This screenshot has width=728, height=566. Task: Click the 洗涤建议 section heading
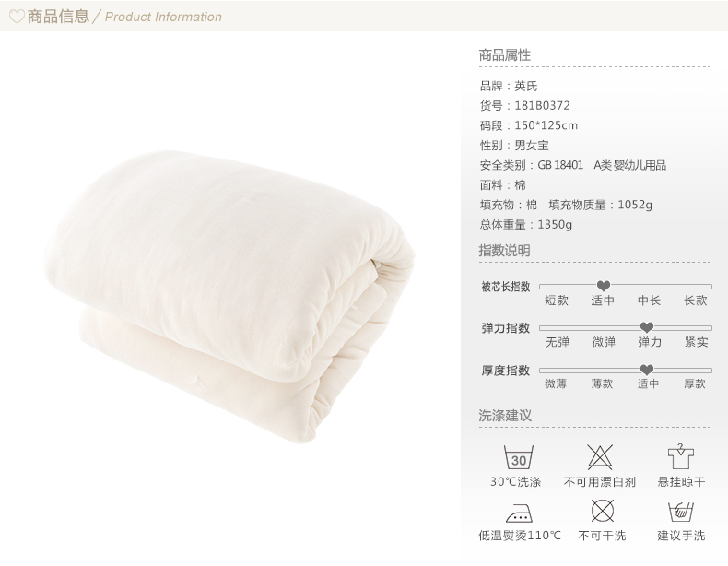coord(505,416)
